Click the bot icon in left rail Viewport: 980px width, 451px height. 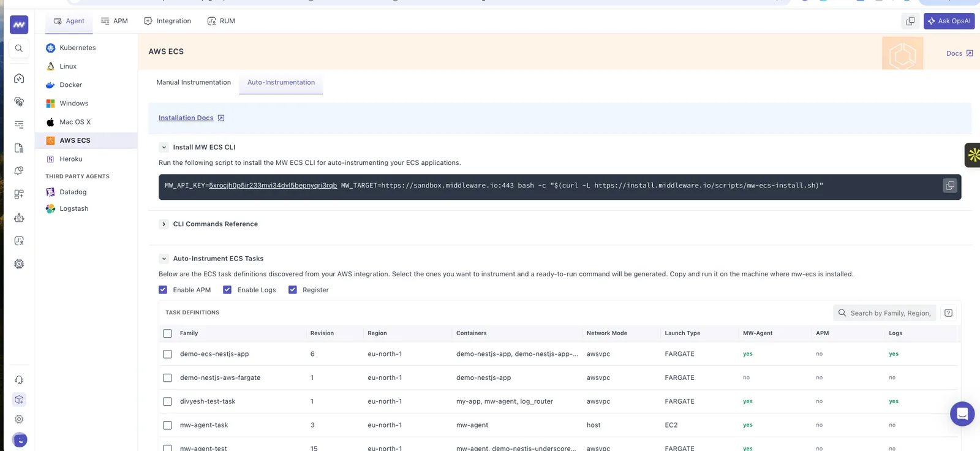click(x=19, y=218)
